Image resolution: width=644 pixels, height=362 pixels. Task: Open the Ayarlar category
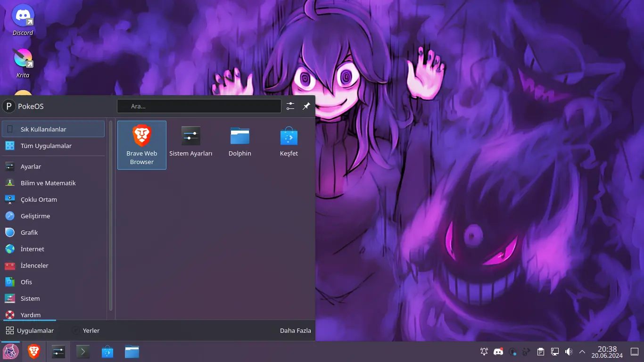click(x=53, y=166)
